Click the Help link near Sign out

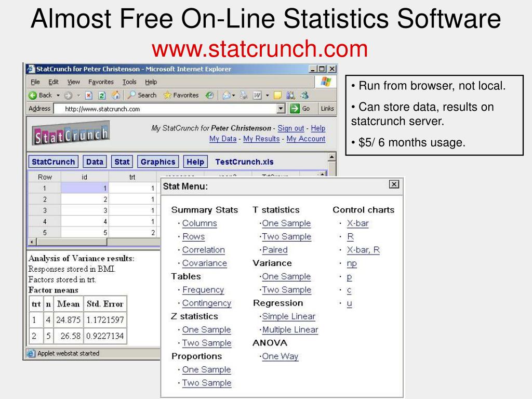318,128
